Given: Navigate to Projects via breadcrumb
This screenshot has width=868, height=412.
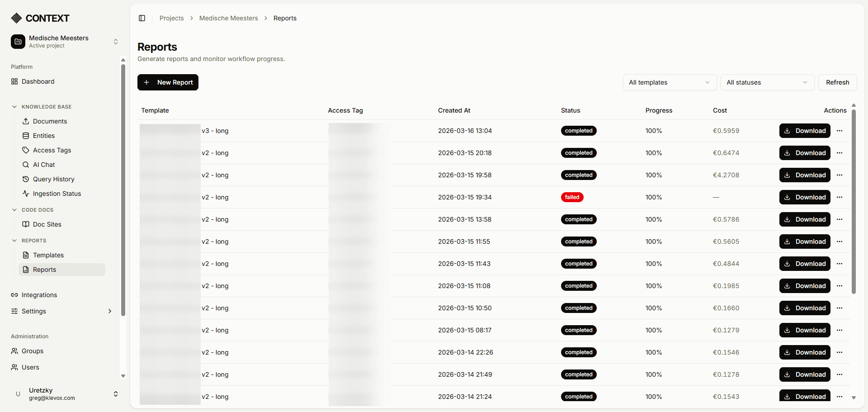Looking at the screenshot, I should pos(171,18).
